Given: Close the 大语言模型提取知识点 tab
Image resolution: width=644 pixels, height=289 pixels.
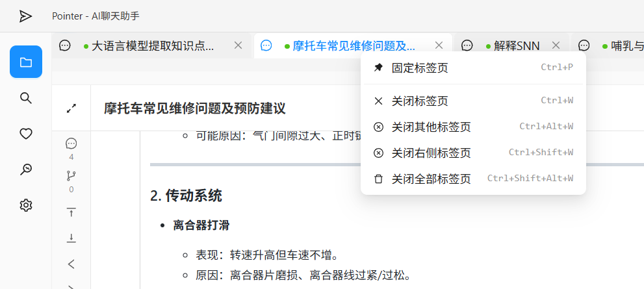Looking at the screenshot, I should [x=238, y=45].
